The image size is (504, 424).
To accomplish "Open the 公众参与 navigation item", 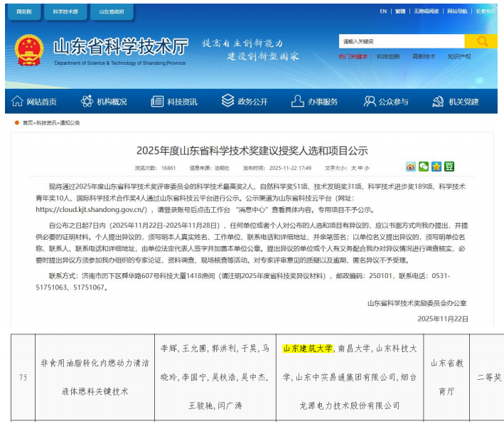I will click(x=386, y=102).
